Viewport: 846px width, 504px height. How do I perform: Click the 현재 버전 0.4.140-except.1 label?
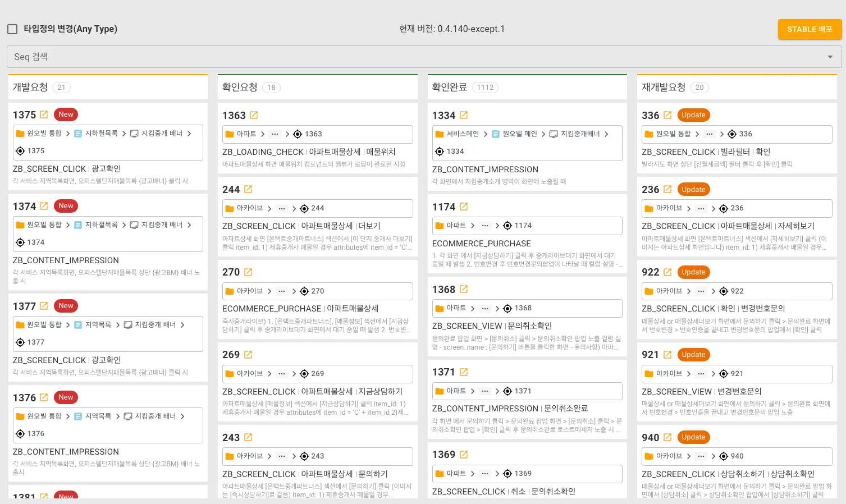click(452, 29)
